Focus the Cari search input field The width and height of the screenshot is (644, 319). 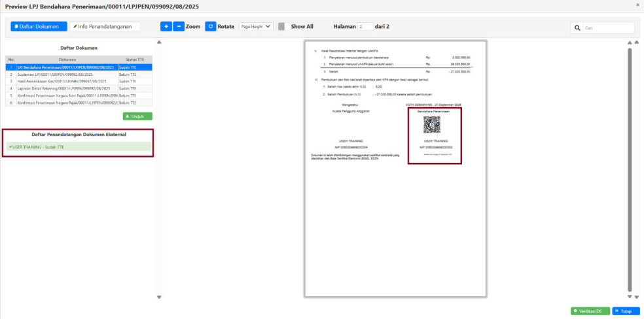609,28
